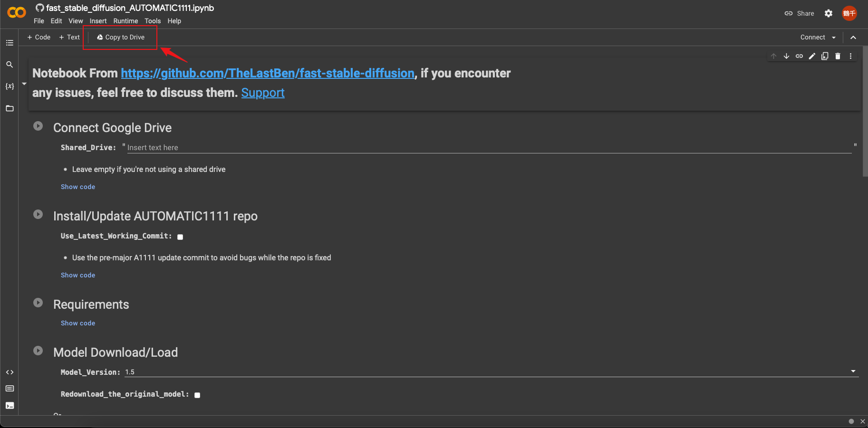The height and width of the screenshot is (428, 868).
Task: Open the code snippets icon
Action: [x=10, y=372]
